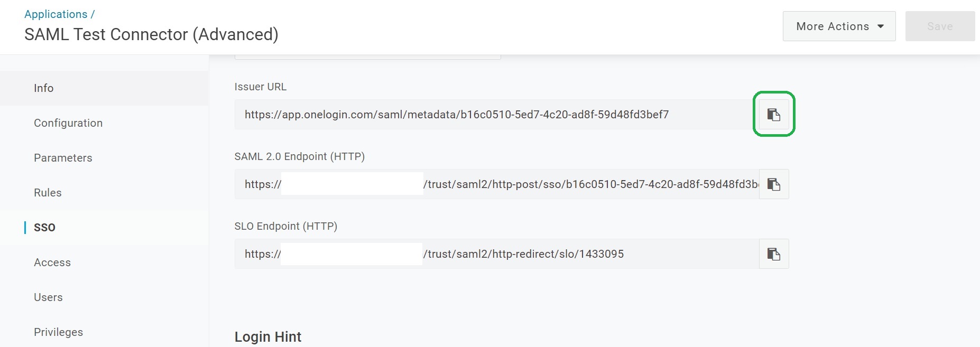Screen dimensions: 980x347
Task: Click the Login Hint section heading
Action: click(267, 337)
